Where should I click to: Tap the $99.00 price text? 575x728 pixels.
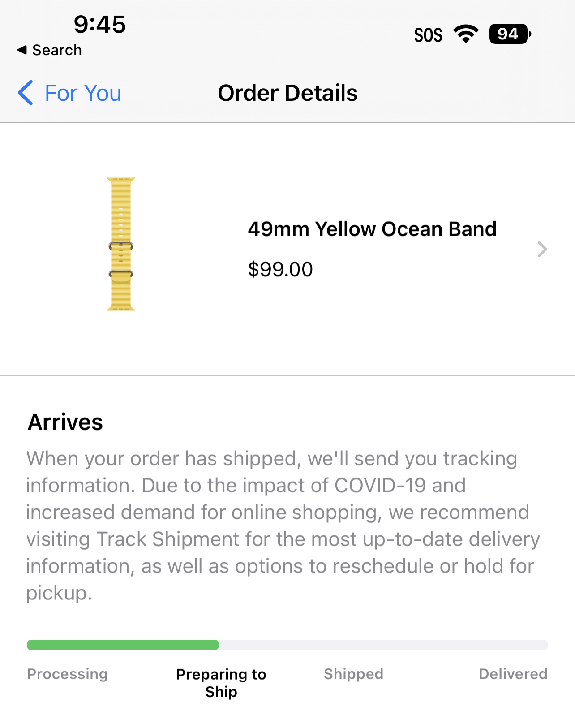(280, 269)
